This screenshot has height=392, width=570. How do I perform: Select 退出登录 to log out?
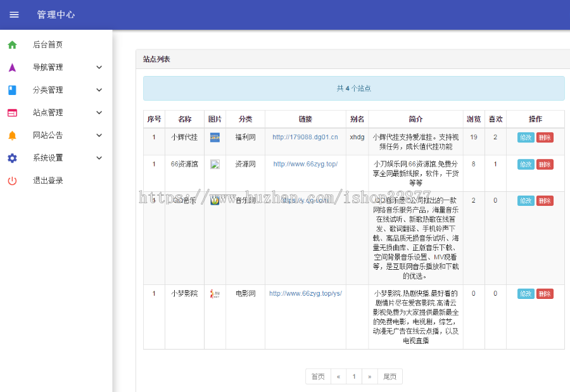(47, 180)
